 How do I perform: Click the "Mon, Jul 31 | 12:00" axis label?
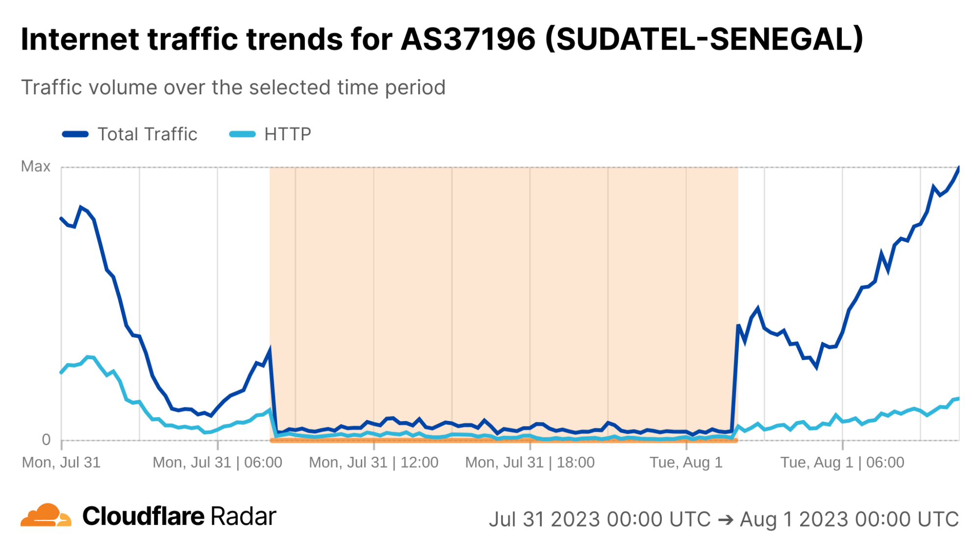374,462
